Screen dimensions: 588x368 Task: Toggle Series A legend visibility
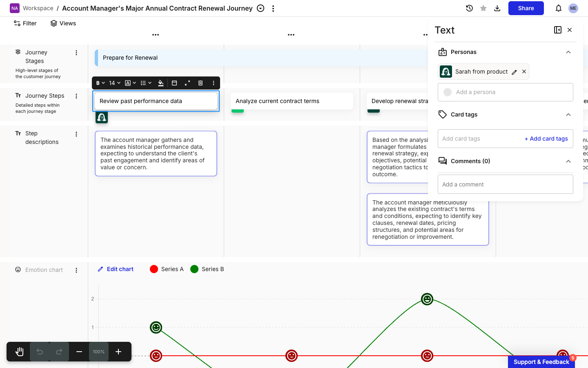coord(167,269)
